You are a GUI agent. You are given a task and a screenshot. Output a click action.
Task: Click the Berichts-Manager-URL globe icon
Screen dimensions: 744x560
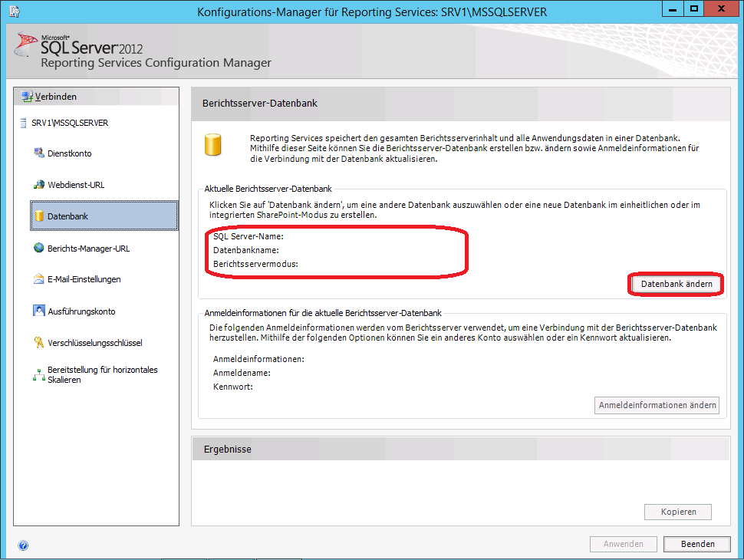tap(39, 248)
